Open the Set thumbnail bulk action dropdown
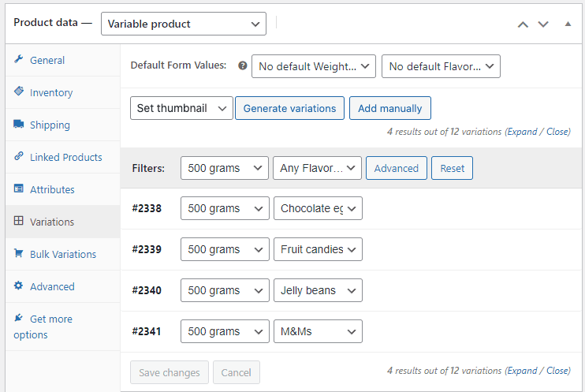Screen dimensions: 585x392 (x=181, y=108)
